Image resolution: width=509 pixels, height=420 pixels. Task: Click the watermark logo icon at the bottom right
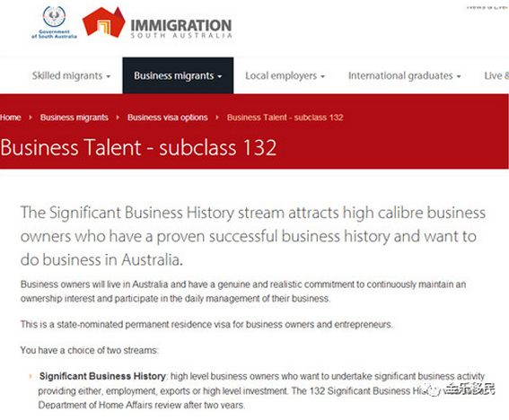pos(434,389)
